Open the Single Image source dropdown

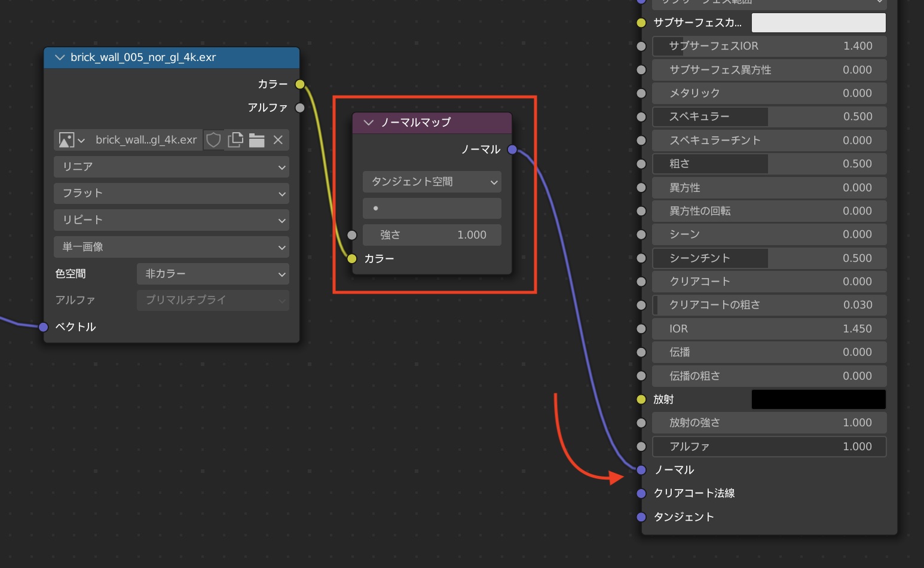click(171, 247)
